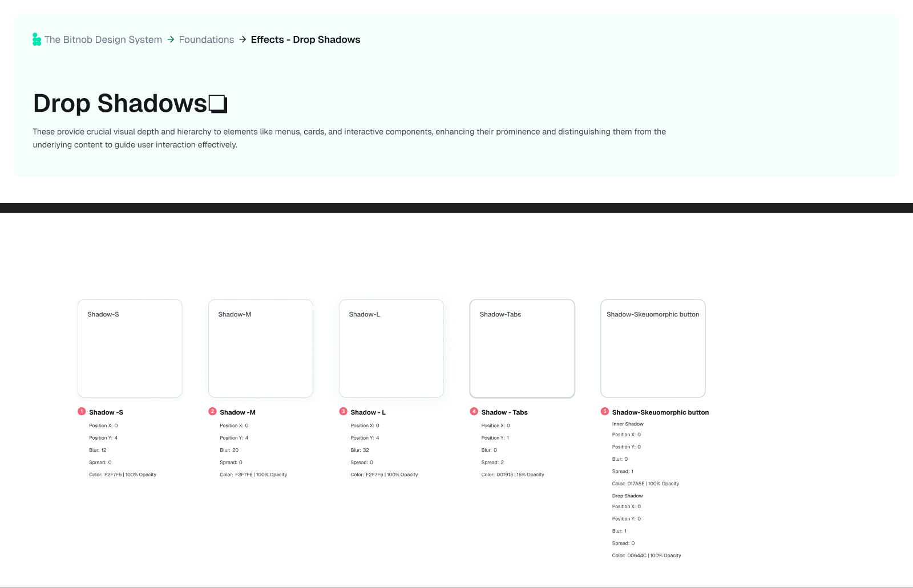Click bold 'Shadow-Skeuomorphic button' label below card
Viewport: 913px width, 588px height.
pyautogui.click(x=660, y=412)
